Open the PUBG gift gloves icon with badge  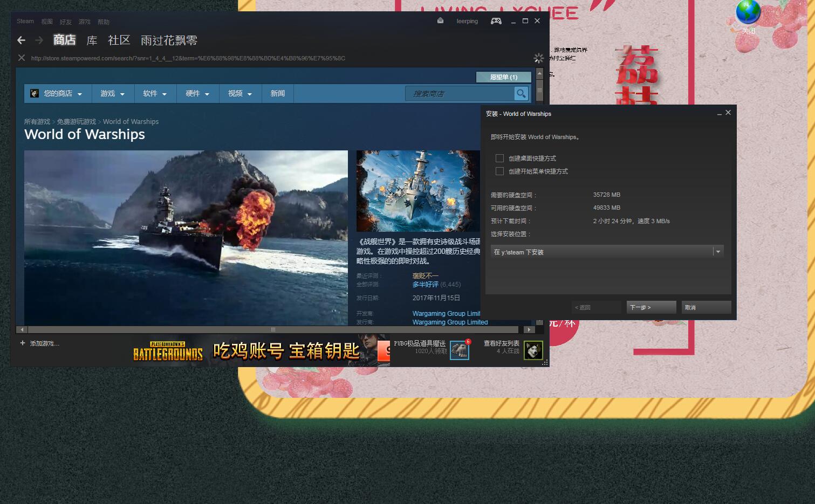click(x=460, y=350)
